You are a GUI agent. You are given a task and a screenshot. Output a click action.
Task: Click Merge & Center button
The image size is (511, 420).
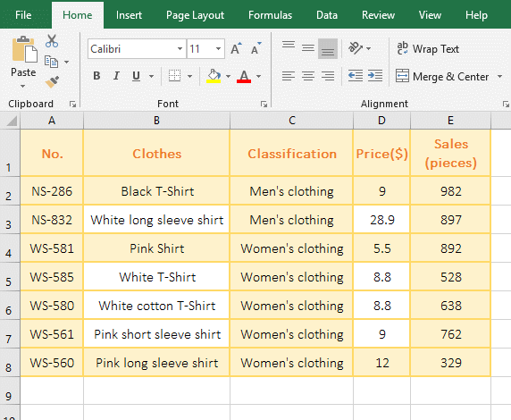coord(442,77)
